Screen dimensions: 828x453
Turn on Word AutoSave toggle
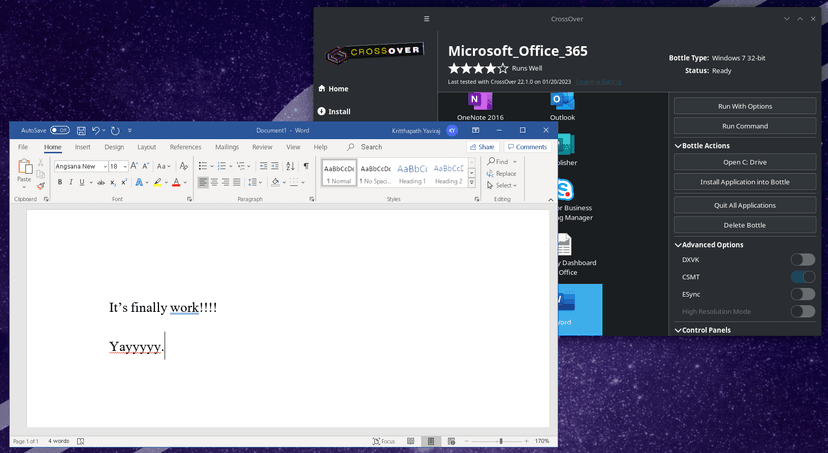tap(59, 130)
